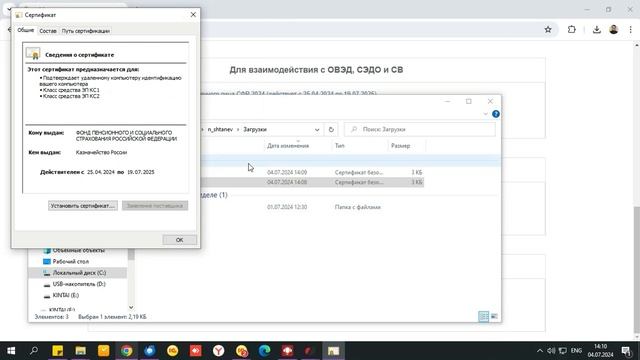This screenshot has height=360, width=640.
Task: Select 'n_shtanev' in the address breadcrumb
Action: pyautogui.click(x=220, y=129)
